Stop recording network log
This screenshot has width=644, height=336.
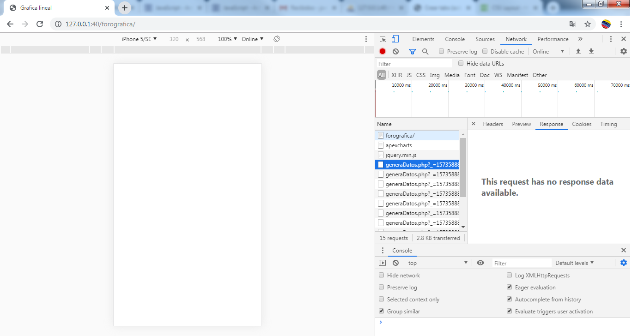coord(383,51)
